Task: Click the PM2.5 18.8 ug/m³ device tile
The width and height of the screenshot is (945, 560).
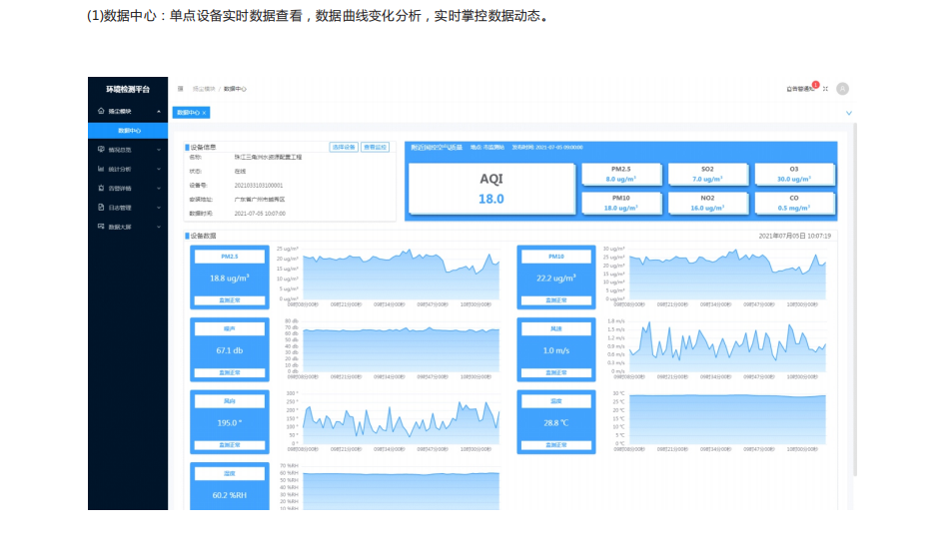Action: coord(230,277)
